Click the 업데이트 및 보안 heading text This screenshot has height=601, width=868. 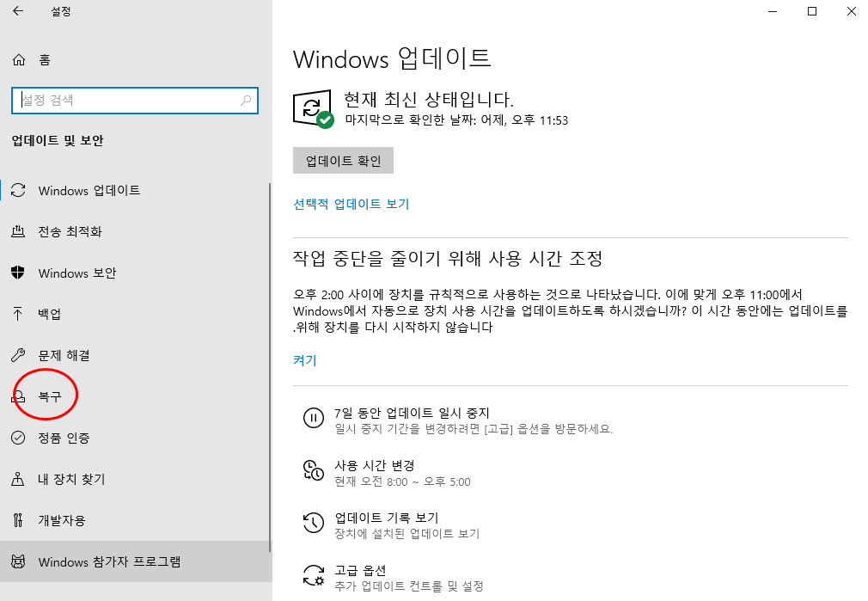point(58,140)
